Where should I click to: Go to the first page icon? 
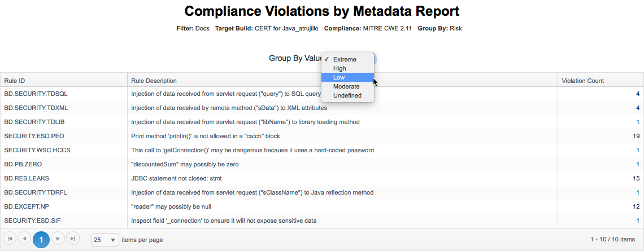(9, 238)
